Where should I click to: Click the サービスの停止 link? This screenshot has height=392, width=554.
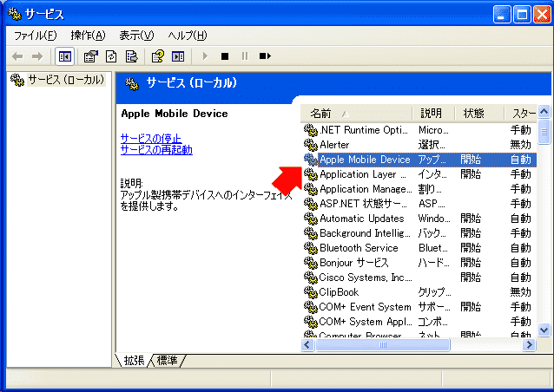pyautogui.click(x=151, y=138)
